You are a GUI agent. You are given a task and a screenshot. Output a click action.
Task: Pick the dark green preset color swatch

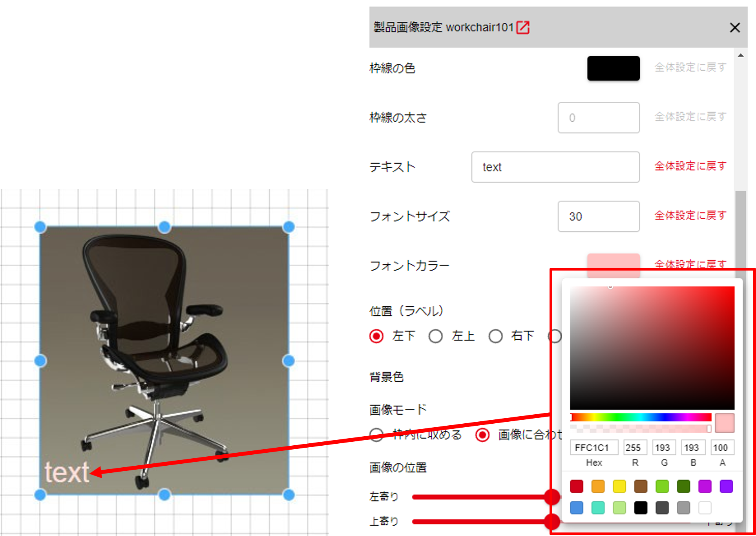coord(683,486)
